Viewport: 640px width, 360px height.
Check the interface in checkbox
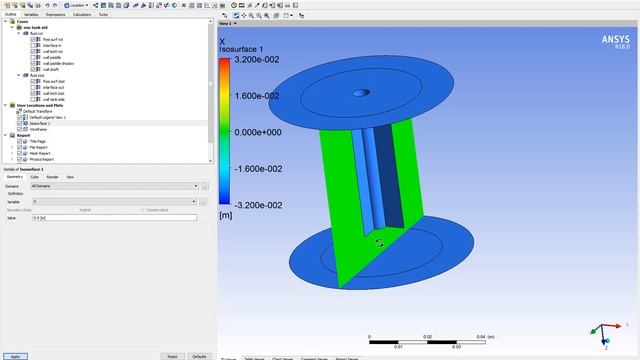(33, 46)
